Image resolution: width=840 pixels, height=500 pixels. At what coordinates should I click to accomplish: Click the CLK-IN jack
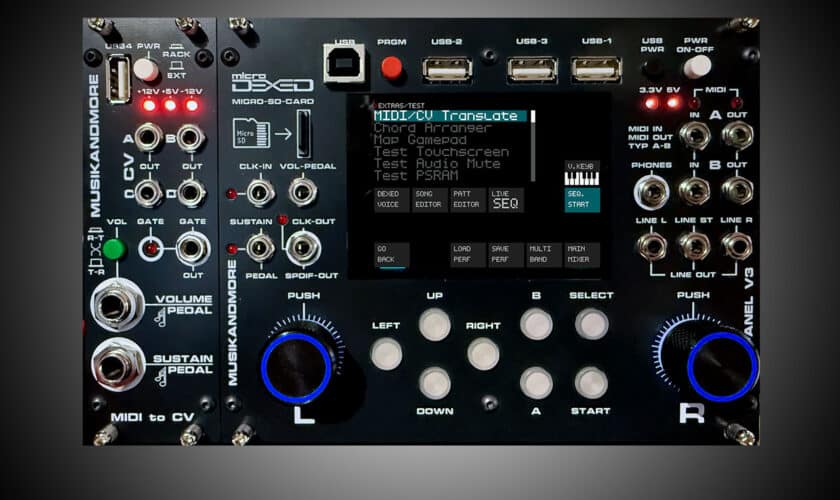pyautogui.click(x=260, y=192)
